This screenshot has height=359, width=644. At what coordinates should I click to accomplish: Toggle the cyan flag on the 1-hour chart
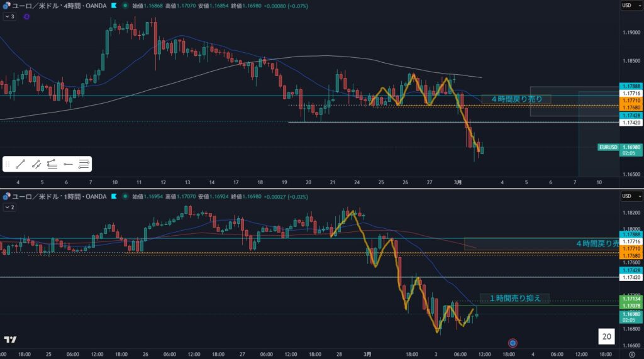(x=113, y=197)
